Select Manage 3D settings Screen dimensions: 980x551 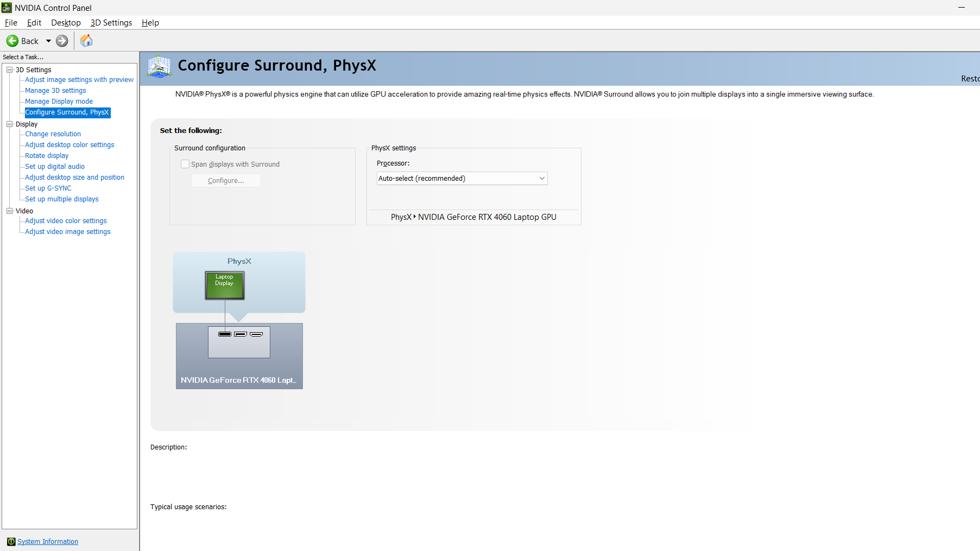[x=55, y=90]
